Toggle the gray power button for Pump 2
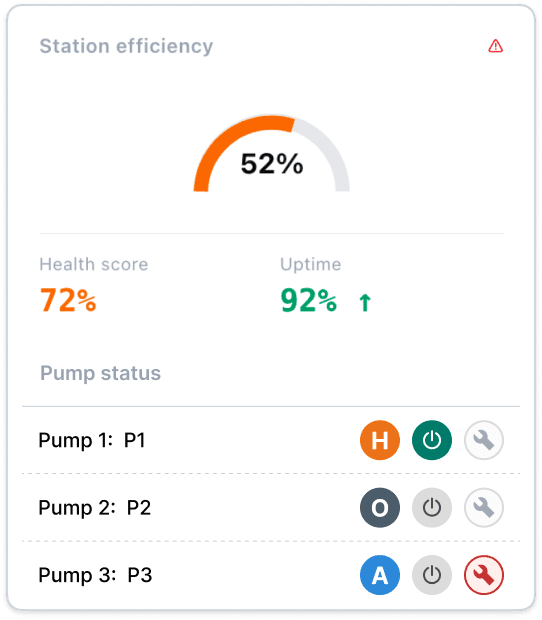Viewport: 542px width, 620px height. click(432, 507)
